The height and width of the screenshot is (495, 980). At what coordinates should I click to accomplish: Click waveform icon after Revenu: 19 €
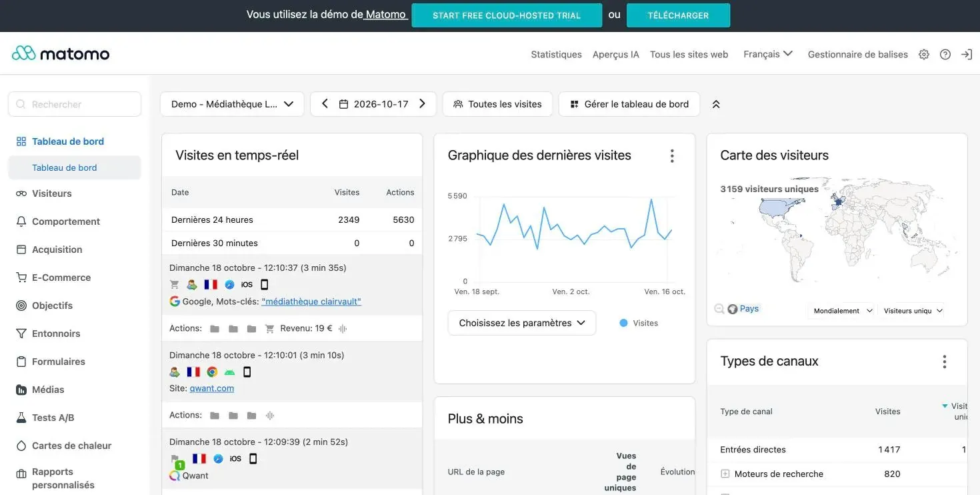tap(343, 329)
